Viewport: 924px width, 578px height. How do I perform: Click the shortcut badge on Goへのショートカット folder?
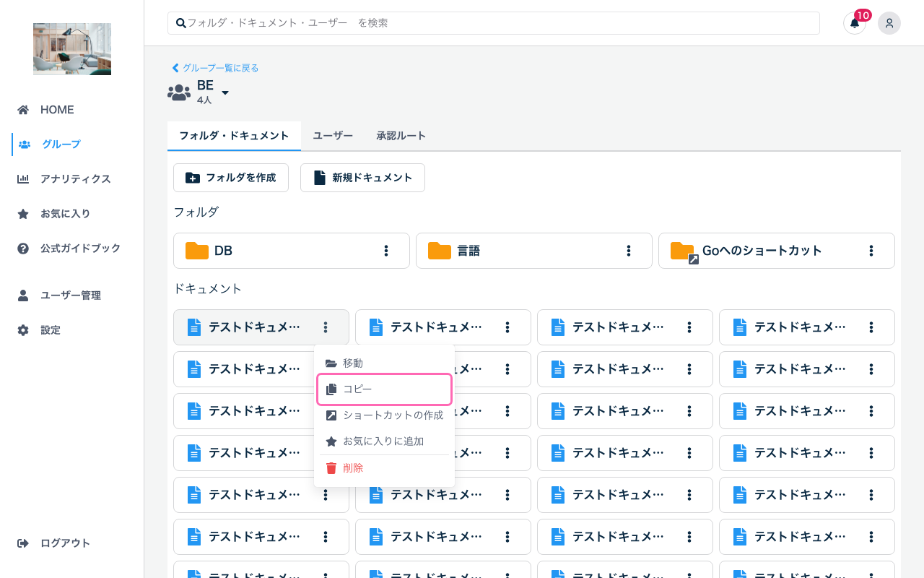(x=693, y=259)
